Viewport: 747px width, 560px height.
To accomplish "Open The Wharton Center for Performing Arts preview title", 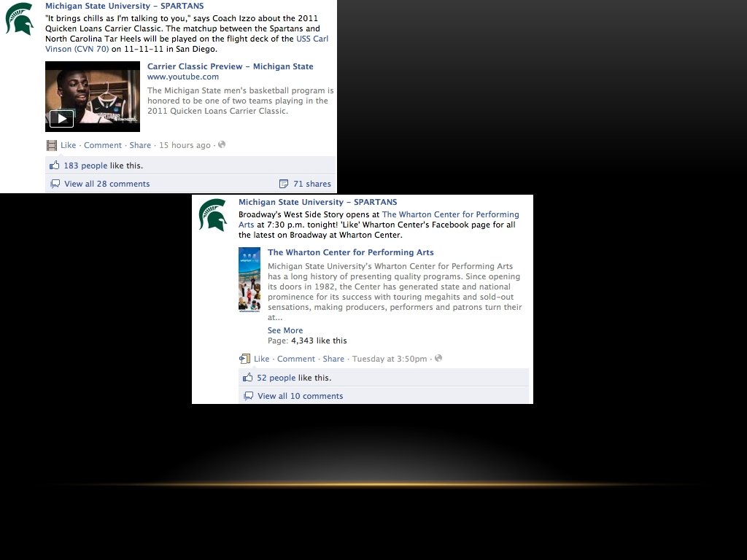I will click(x=351, y=252).
